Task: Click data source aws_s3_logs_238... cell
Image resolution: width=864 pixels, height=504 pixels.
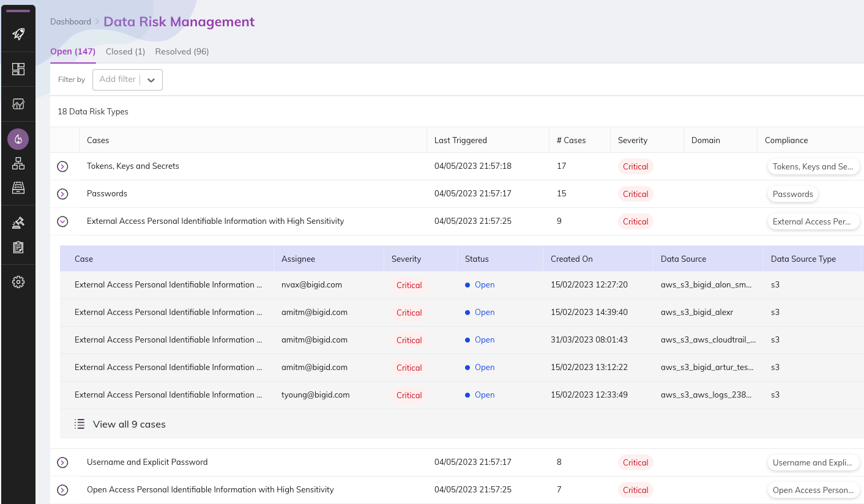Action: 706,395
